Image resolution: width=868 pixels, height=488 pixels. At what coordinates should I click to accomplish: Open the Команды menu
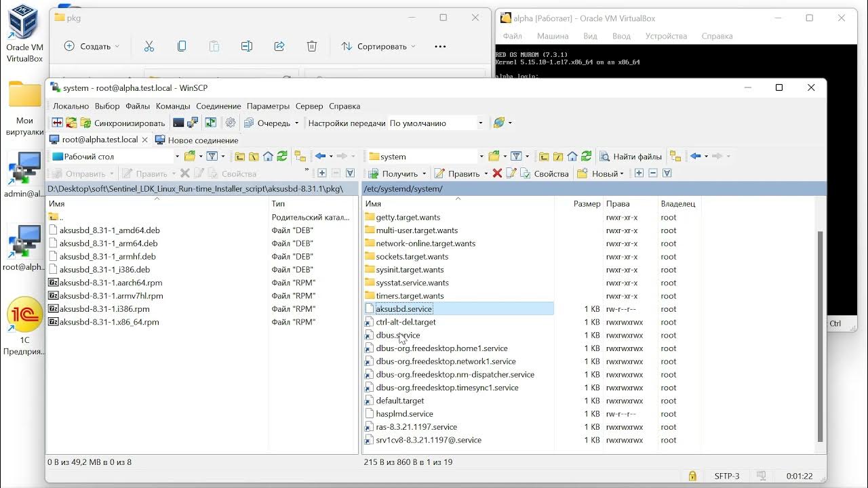[173, 106]
